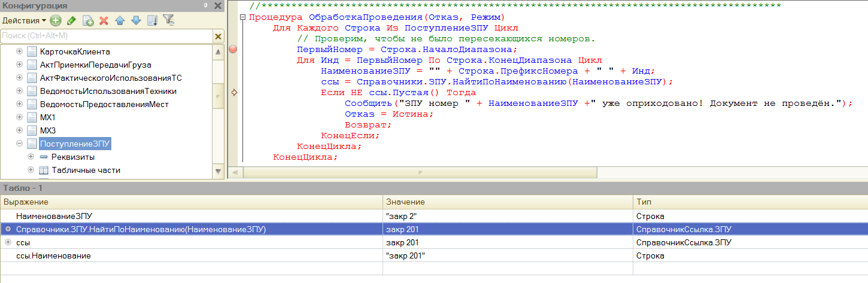Screen dimensions: 868x283
Task: Select АктПриемкиПередачиГруза in the tree
Action: pyautogui.click(x=95, y=65)
